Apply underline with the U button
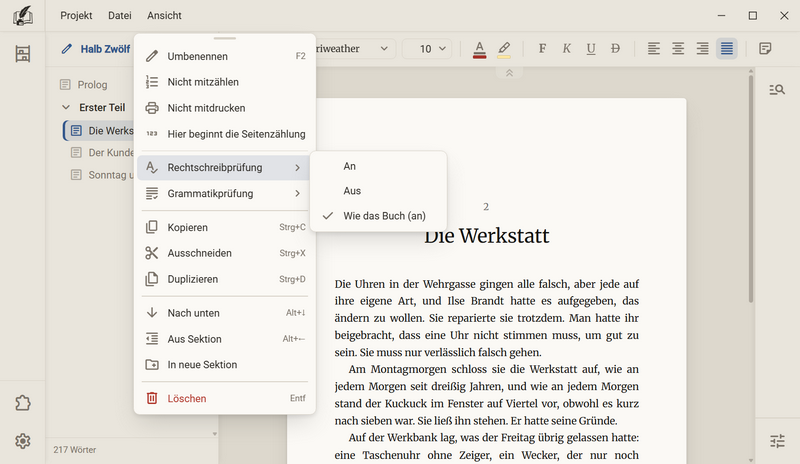Image resolution: width=800 pixels, height=464 pixels. pos(591,48)
